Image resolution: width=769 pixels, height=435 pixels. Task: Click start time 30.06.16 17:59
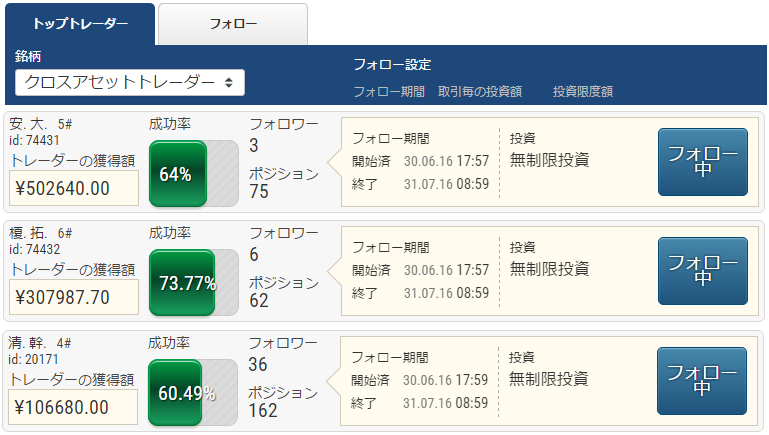(x=445, y=380)
